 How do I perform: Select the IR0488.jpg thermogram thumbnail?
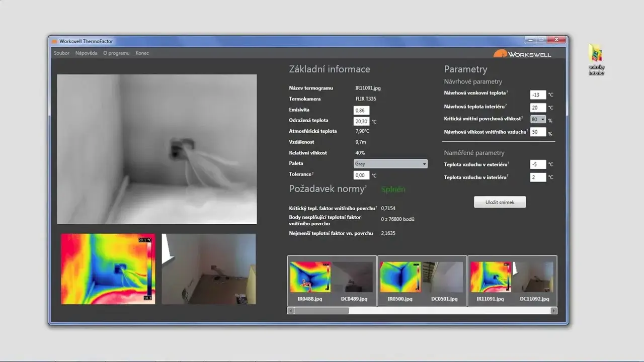tap(310, 277)
